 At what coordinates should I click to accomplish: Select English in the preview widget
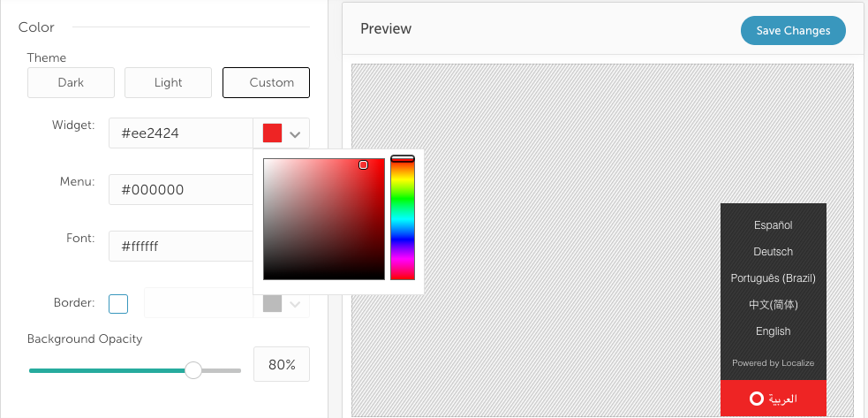tap(774, 331)
